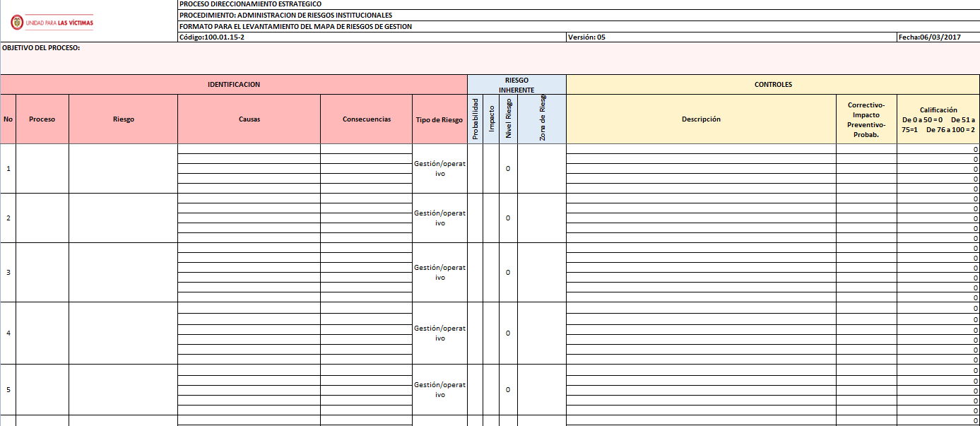Viewport: 980px width, 426px height.
Task: Select the Correctivo-Impacto Preventivo-Probab. header
Action: [866, 119]
